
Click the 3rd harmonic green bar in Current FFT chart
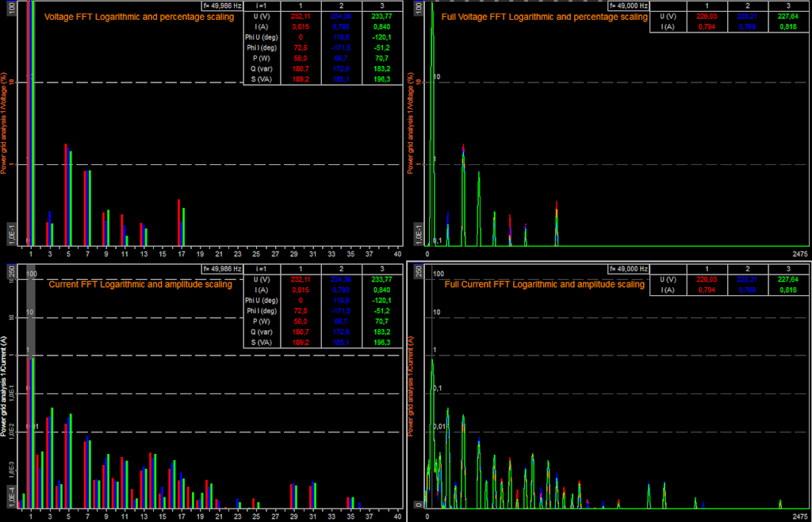coord(52,457)
